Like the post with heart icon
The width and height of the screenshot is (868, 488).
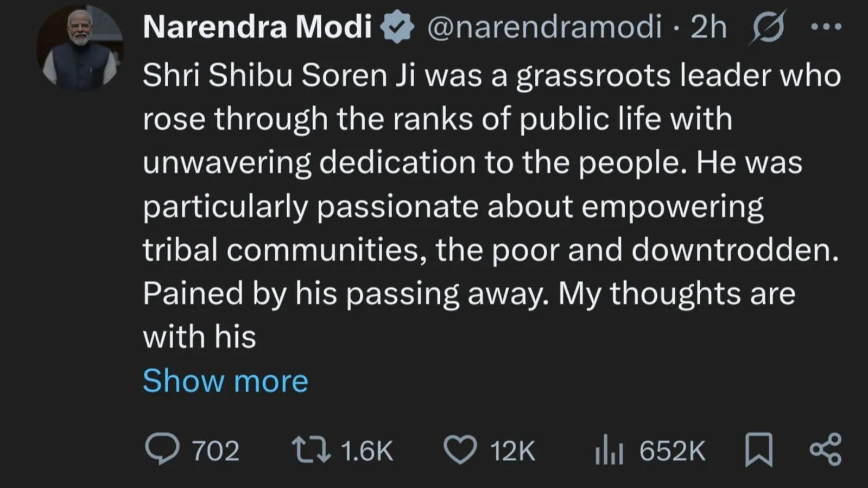[x=460, y=450]
